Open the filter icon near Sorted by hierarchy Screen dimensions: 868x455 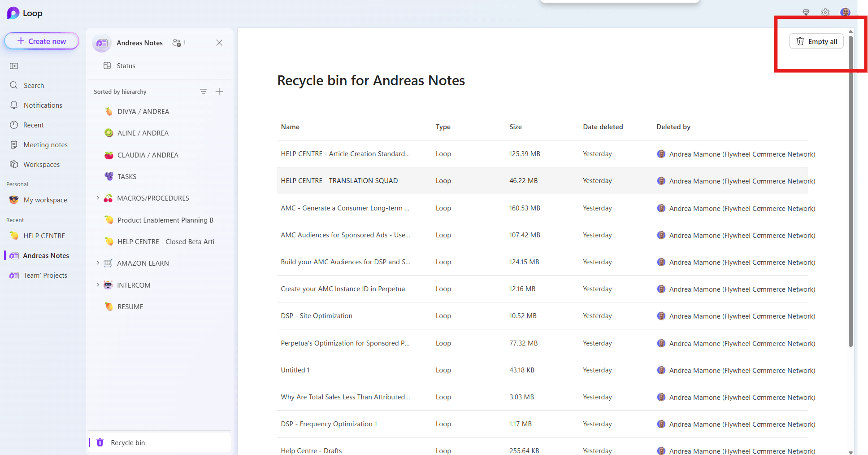(204, 91)
